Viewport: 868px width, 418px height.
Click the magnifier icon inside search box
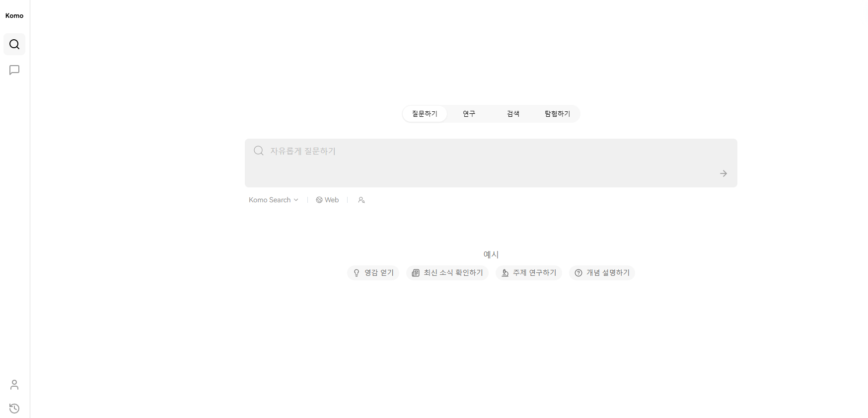259,151
